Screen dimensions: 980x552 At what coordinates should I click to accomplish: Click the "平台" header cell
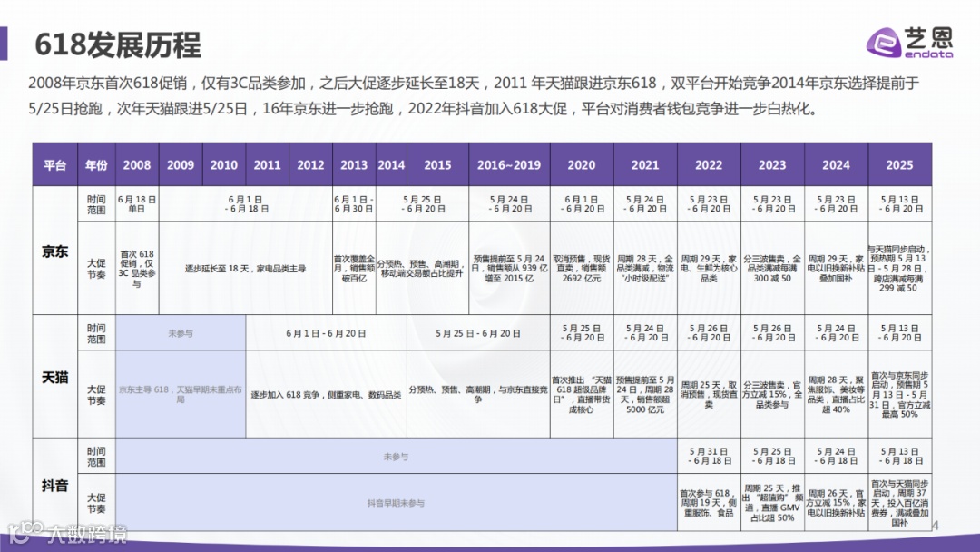click(55, 165)
